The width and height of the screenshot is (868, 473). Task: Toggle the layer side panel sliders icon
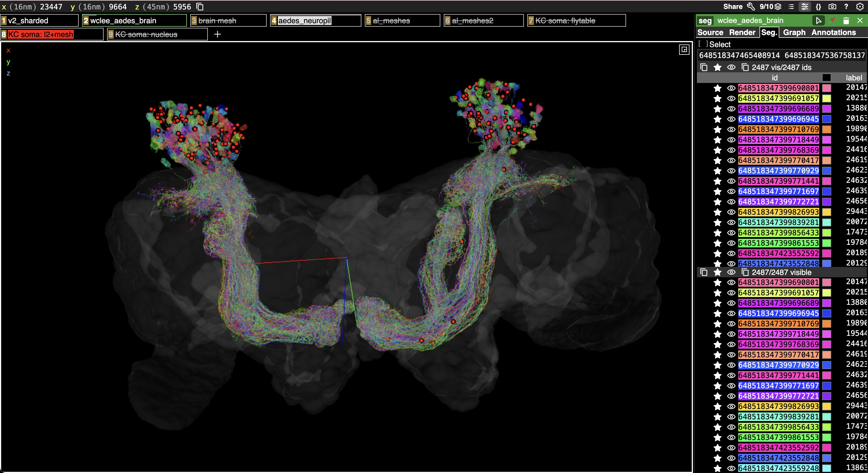pos(805,6)
